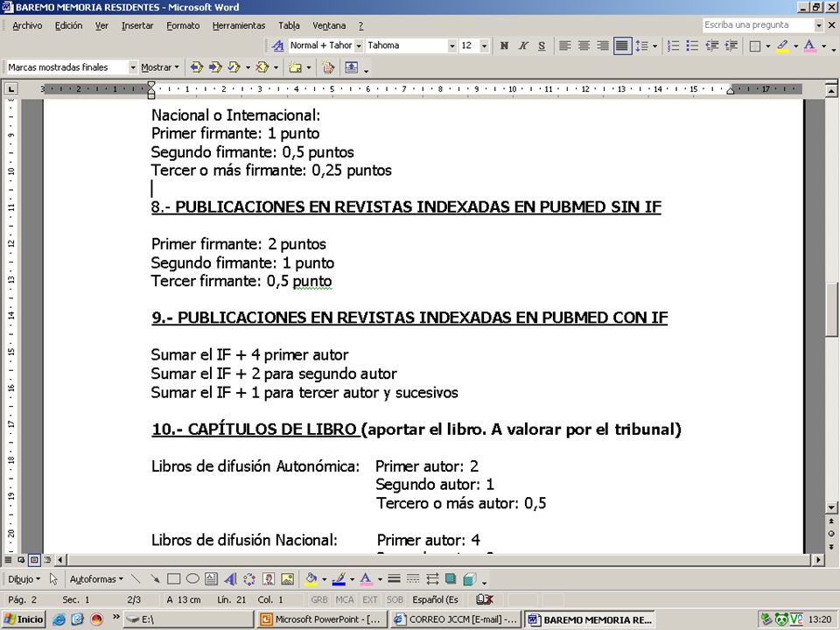Select the Arrow drawing tool

click(x=155, y=579)
